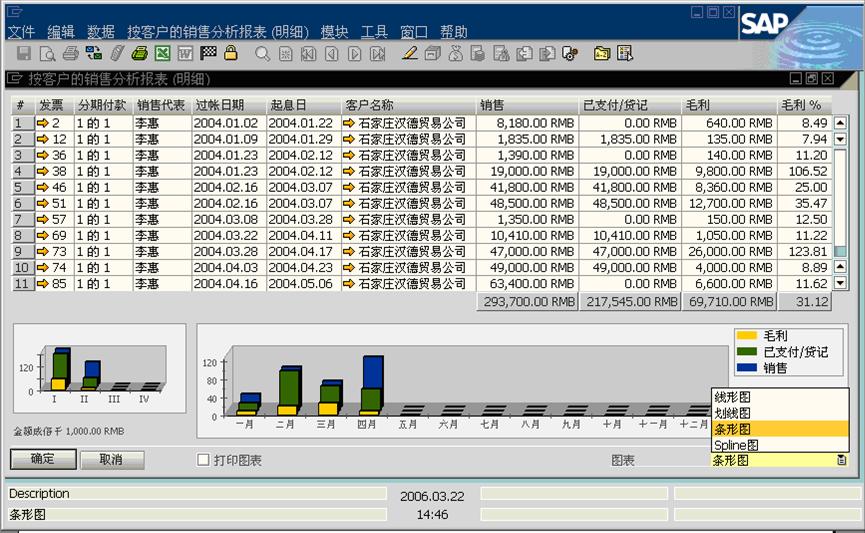Click blue 销售 legend swatch
This screenshot has width=865, height=533.
[x=747, y=367]
